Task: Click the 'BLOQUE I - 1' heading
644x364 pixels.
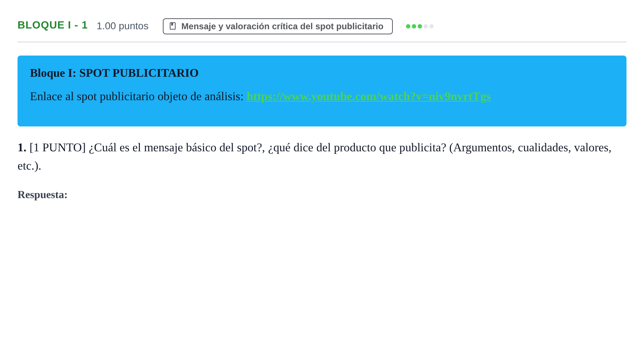Action: tap(53, 25)
